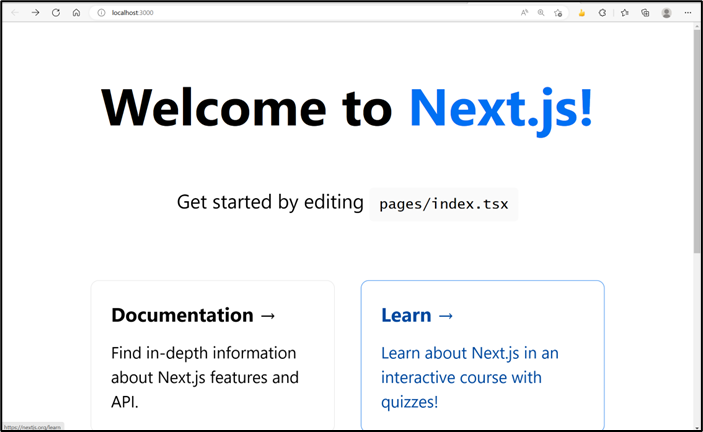703x432 pixels.
Task: Click the vertical scrollbar thumb
Action: [697, 141]
